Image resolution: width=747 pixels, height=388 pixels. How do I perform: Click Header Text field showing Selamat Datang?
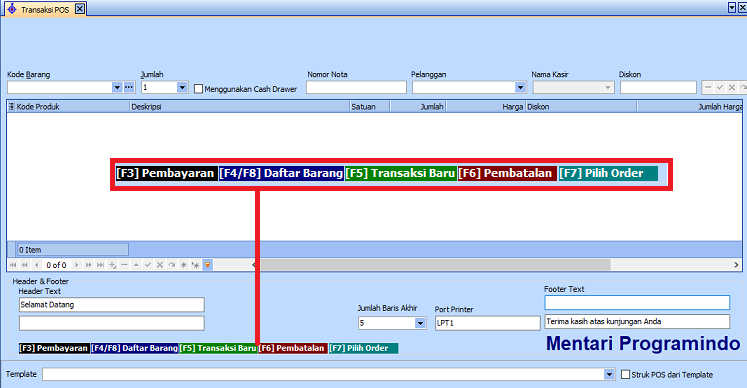point(111,305)
